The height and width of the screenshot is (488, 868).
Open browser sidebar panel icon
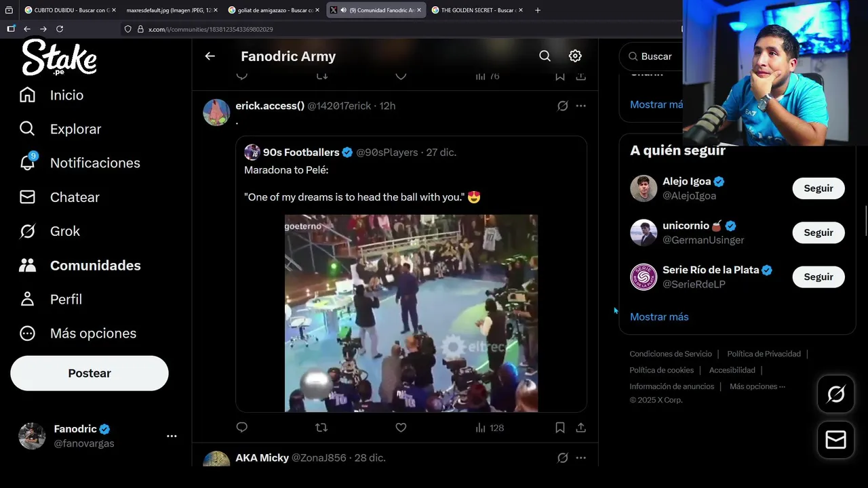10,29
